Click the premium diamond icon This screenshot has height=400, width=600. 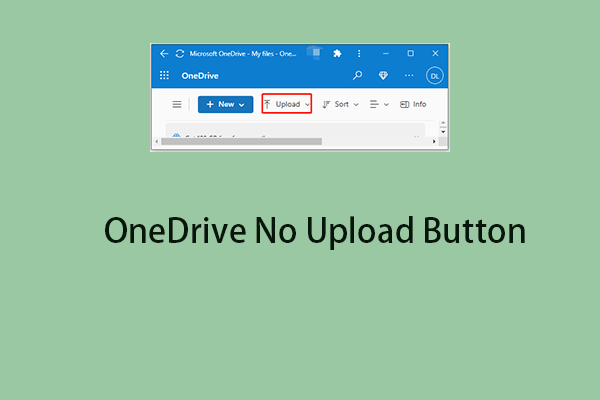(383, 75)
